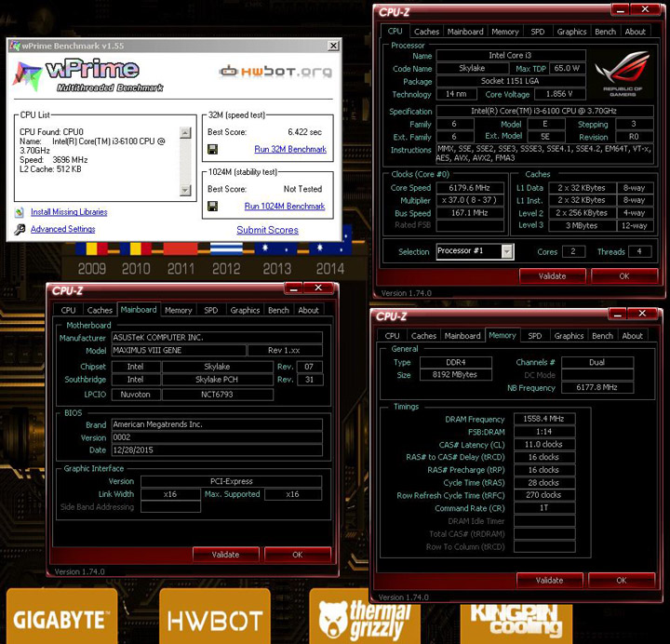Click the CPU list scrollbar down arrow

coord(185,190)
